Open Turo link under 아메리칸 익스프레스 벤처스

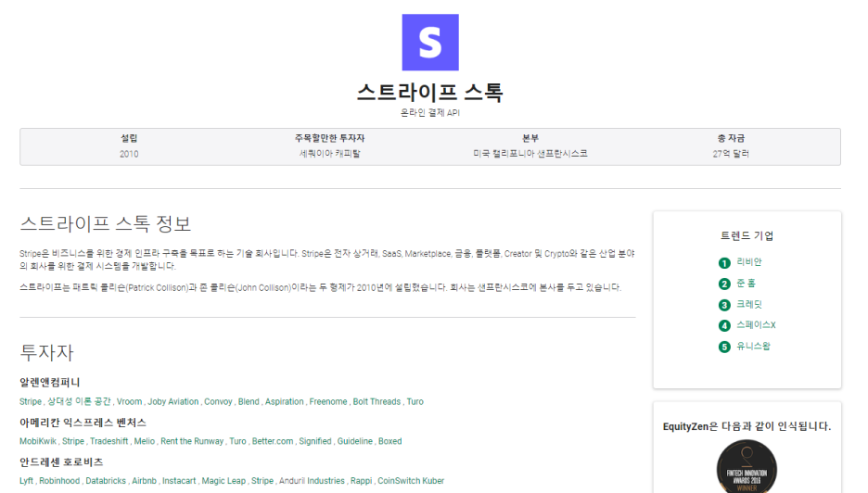(237, 441)
